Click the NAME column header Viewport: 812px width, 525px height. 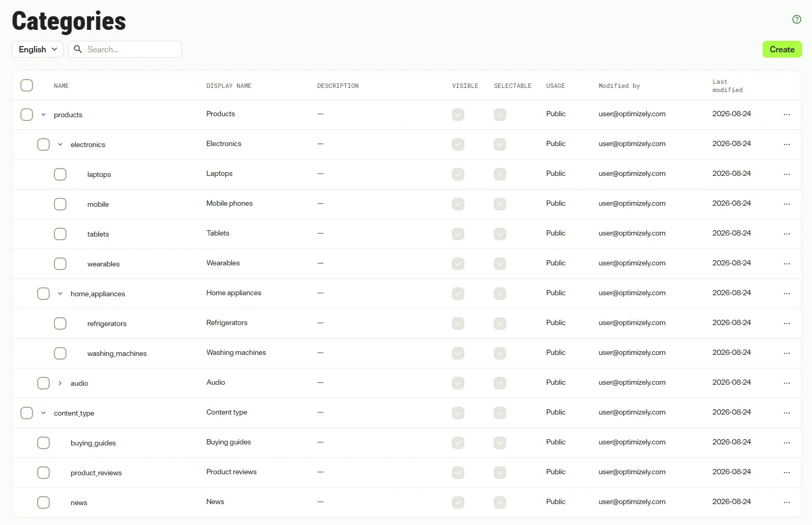click(61, 86)
